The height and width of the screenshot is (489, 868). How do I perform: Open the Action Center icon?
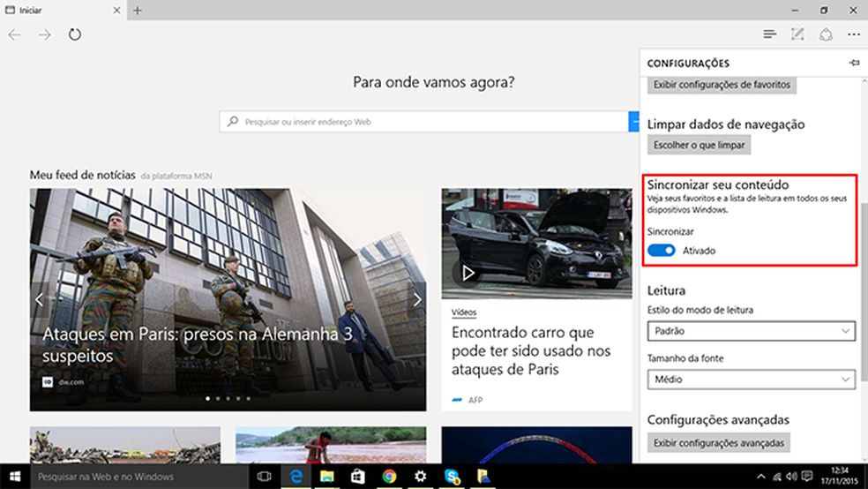[807, 477]
